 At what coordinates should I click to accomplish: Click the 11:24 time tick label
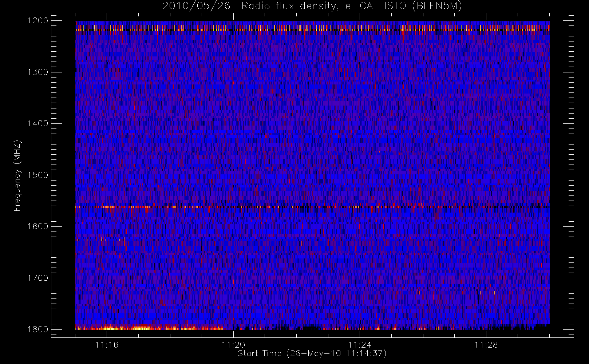click(360, 345)
